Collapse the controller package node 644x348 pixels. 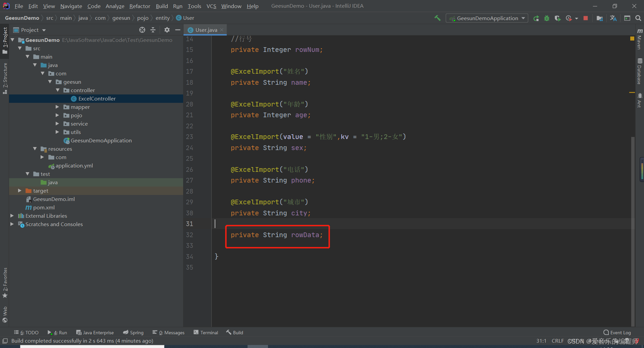pos(58,90)
